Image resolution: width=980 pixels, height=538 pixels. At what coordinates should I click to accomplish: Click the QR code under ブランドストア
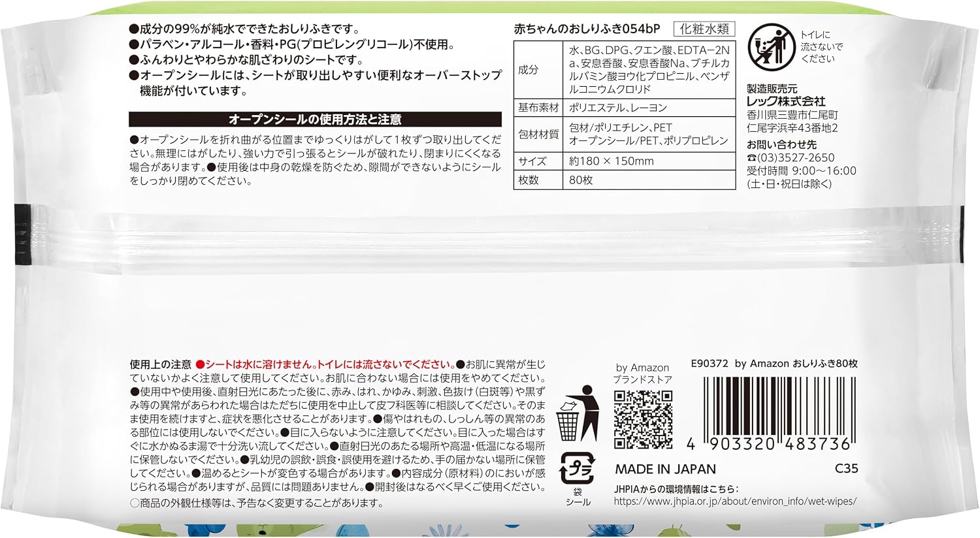tap(643, 420)
